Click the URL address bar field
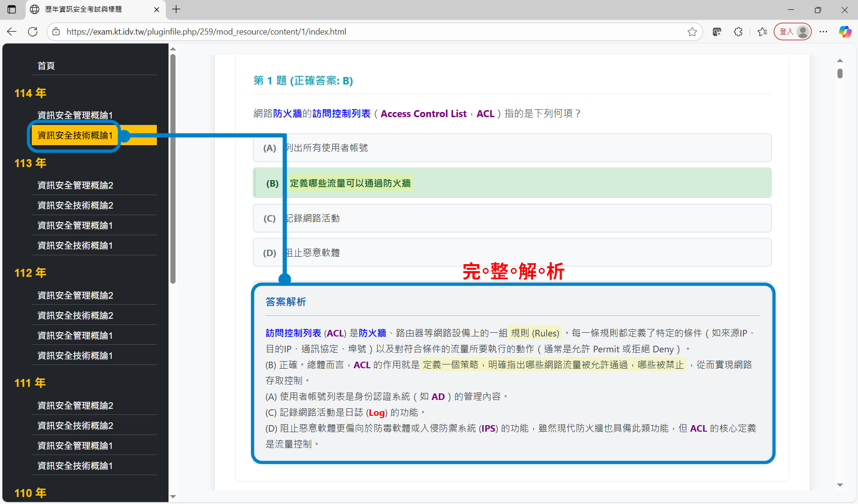This screenshot has height=504, width=858. coord(373,32)
